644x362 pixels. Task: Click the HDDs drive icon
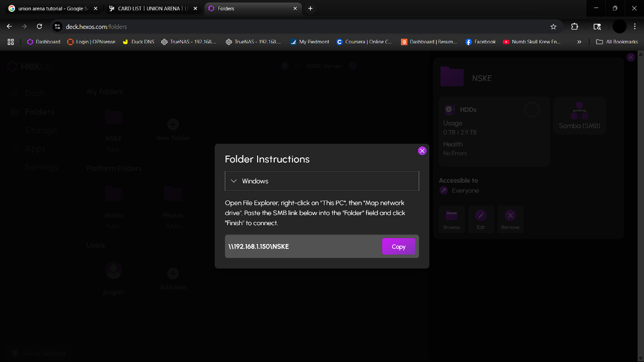point(450,109)
